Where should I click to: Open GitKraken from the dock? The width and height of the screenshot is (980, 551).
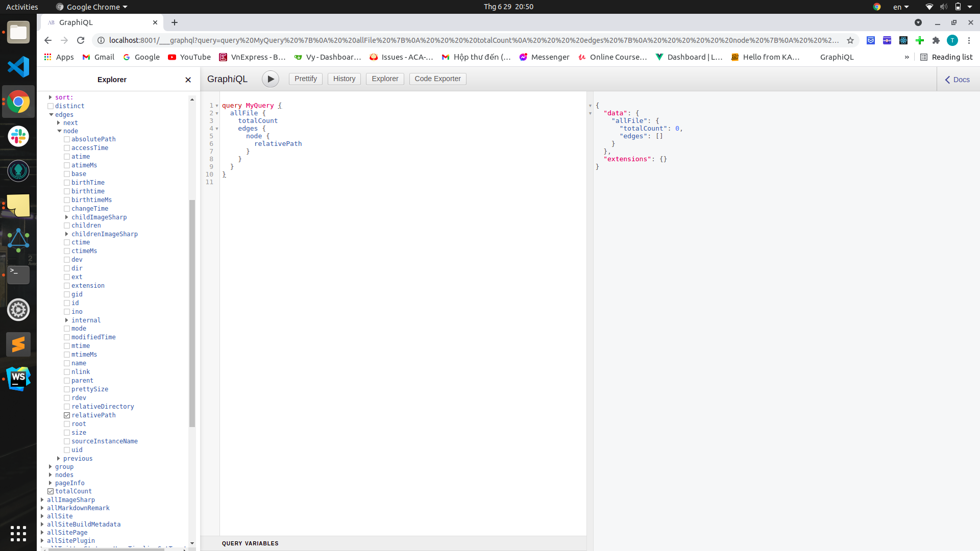(x=18, y=171)
